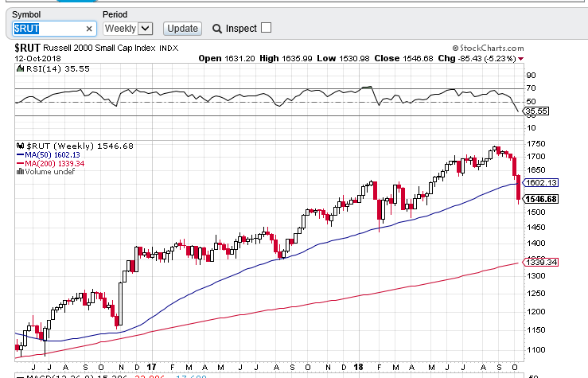Open the Period dropdown showing Weekly
The image size is (588, 378).
(128, 29)
